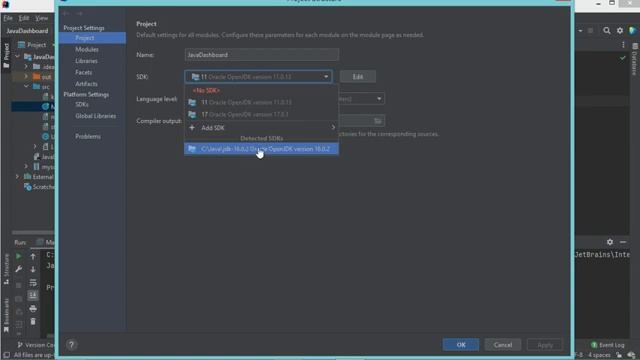
Task: Click the print icon in Run panel
Action: (x=33, y=309)
